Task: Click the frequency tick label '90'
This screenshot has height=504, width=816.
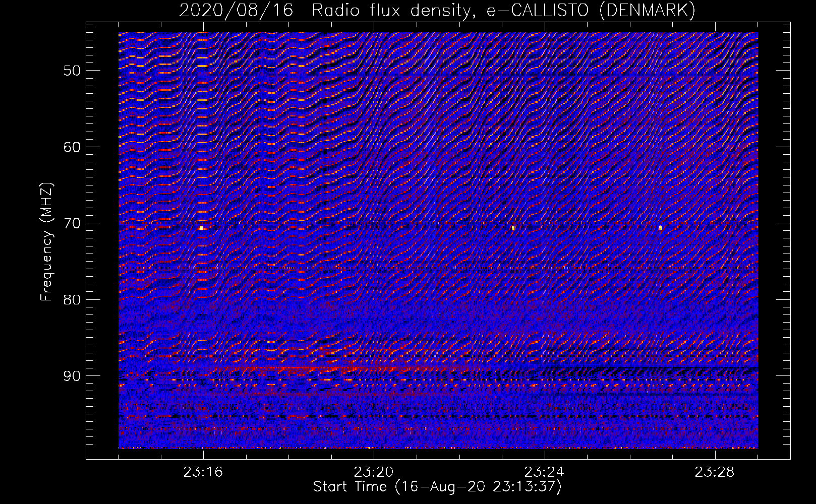Action: 72,376
